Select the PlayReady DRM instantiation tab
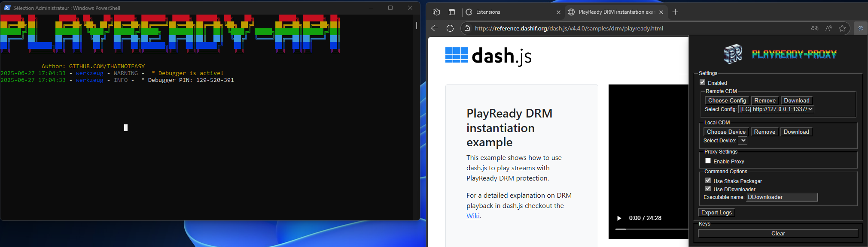The image size is (868, 247). (x=614, y=12)
